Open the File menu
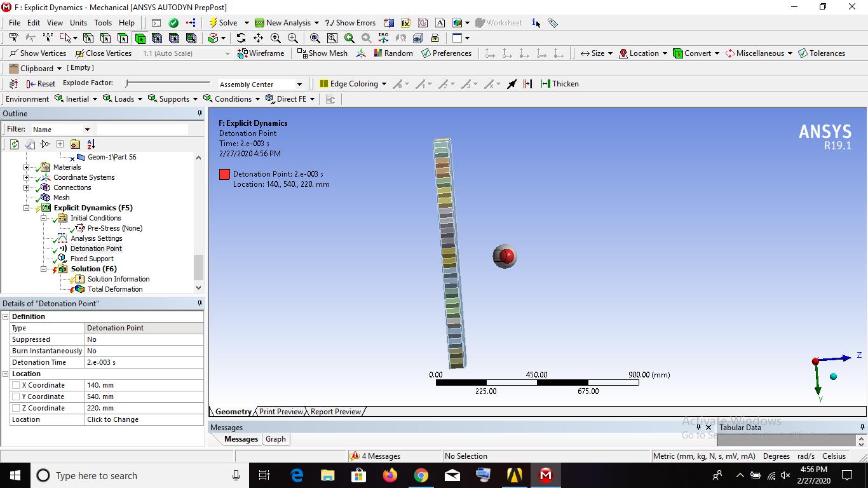The height and width of the screenshot is (488, 868). click(15, 23)
